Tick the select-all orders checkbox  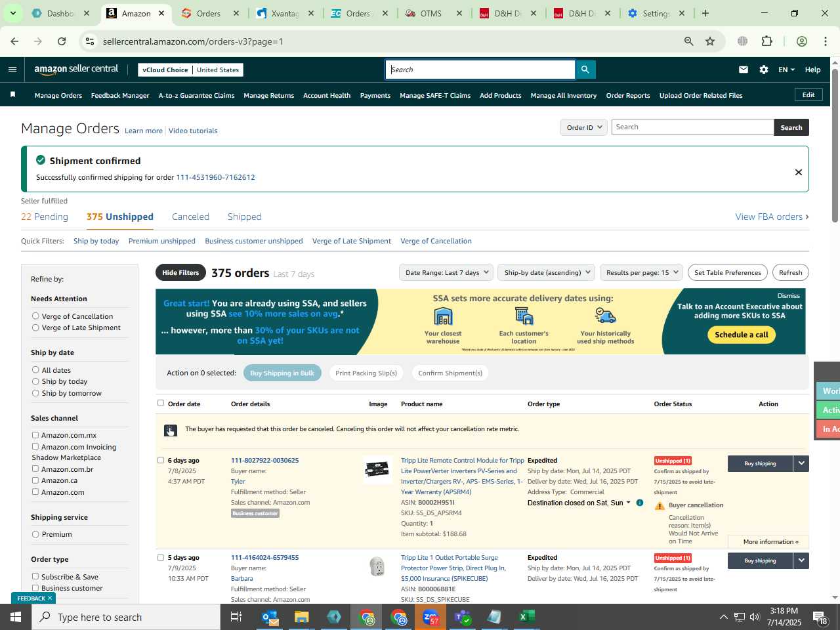pos(161,403)
